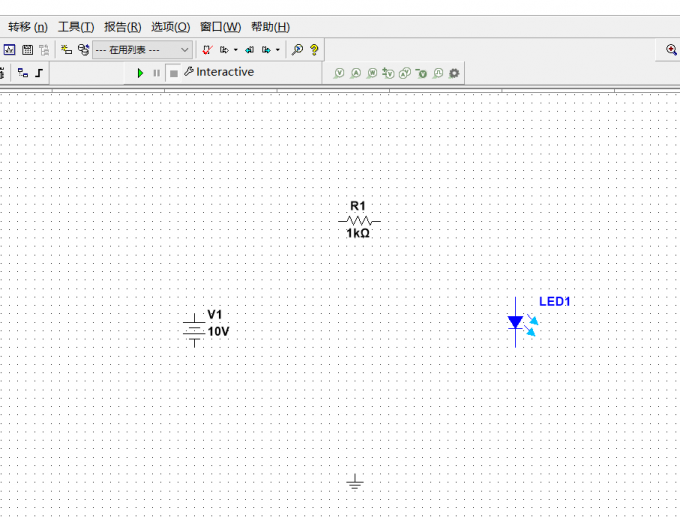Click the V1 reference label
This screenshot has width=680, height=517.
pyautogui.click(x=215, y=314)
